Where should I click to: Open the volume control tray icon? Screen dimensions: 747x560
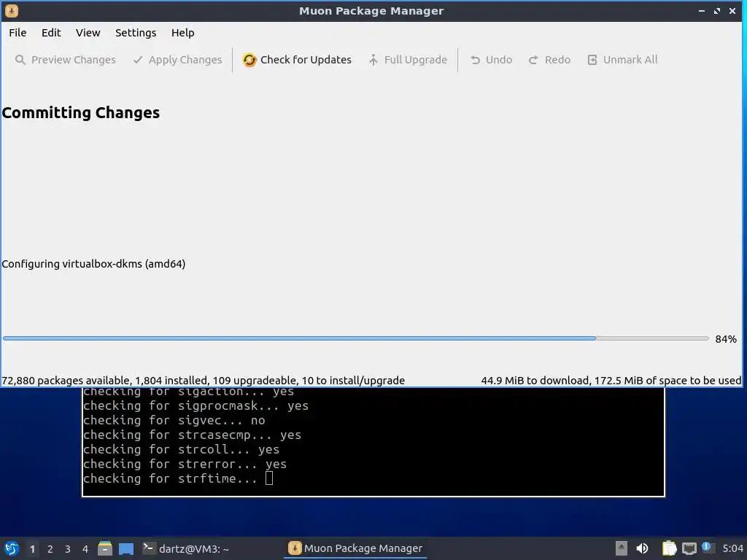click(x=642, y=548)
